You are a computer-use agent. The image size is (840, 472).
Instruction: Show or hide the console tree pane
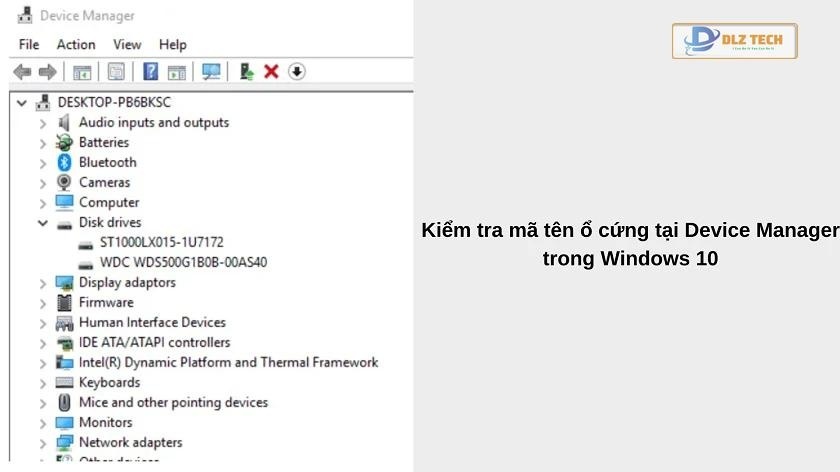coord(82,72)
